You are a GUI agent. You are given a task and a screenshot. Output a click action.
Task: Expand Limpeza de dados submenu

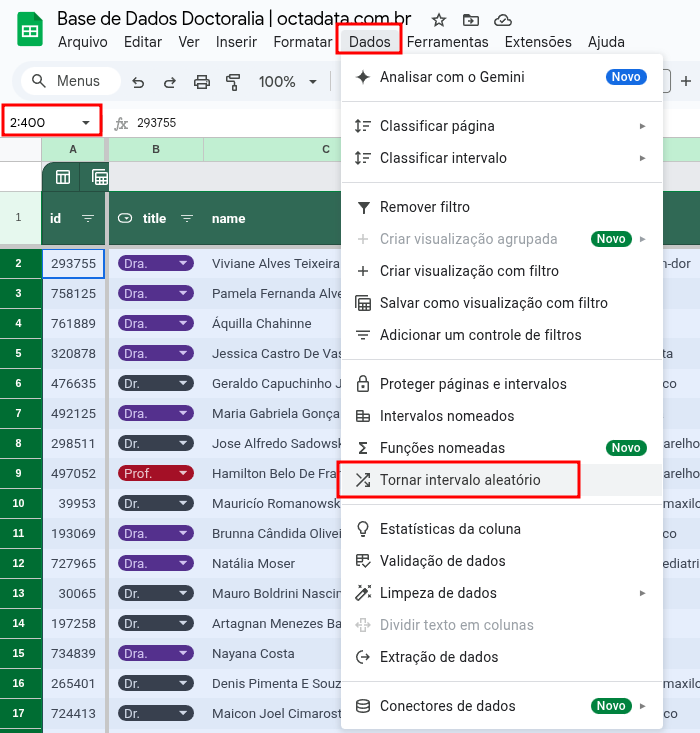pyautogui.click(x=502, y=593)
